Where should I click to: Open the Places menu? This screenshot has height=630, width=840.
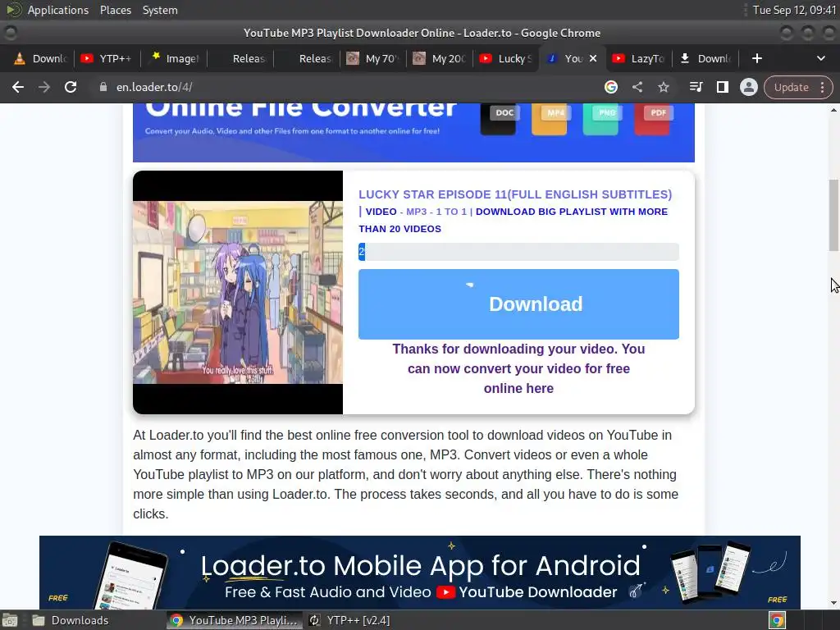pos(115,10)
